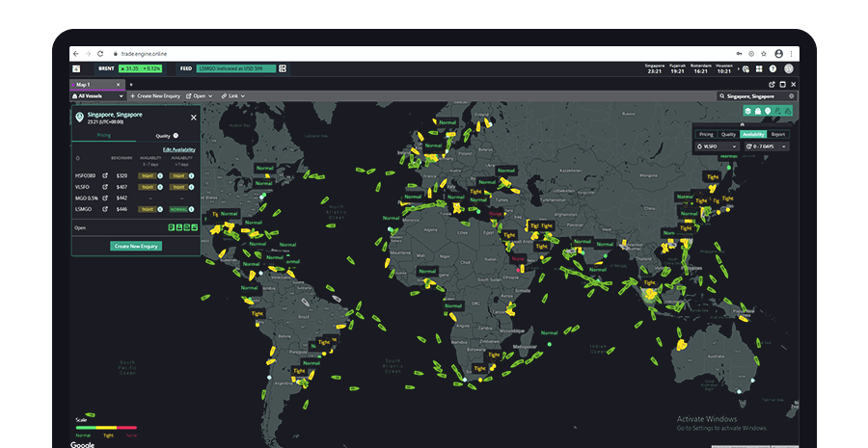The image size is (868, 448).
Task: Click the help question mark icon in header
Action: tap(773, 69)
